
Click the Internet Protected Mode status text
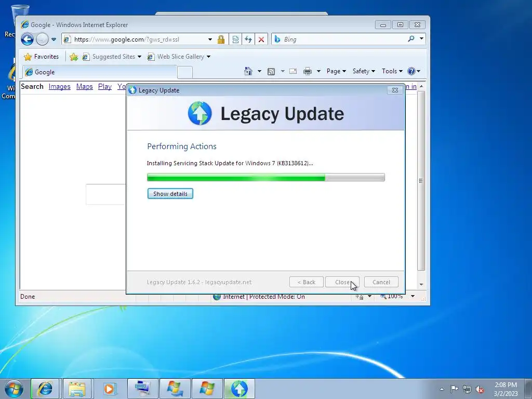263,297
